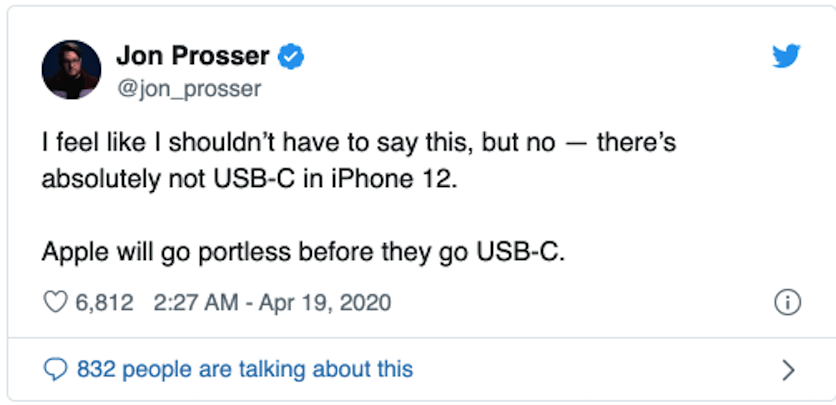Click the Apr 19, 2020 date

327,302
